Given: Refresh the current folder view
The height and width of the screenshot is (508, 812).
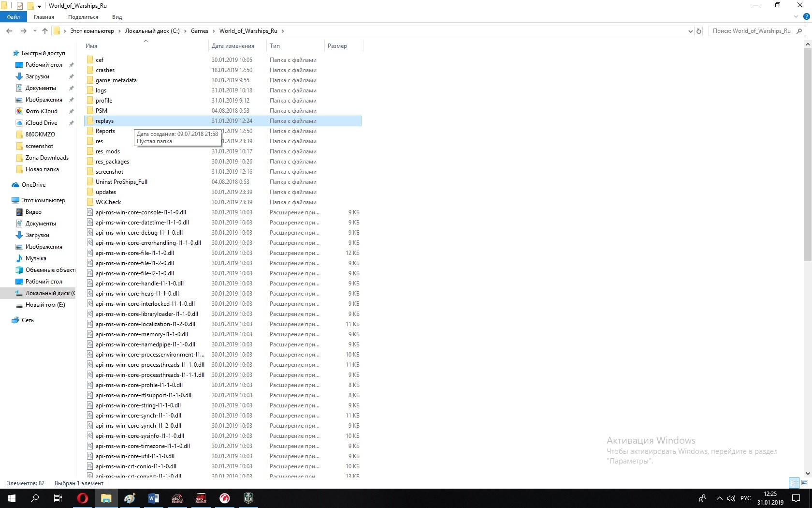Looking at the screenshot, I should pos(699,31).
